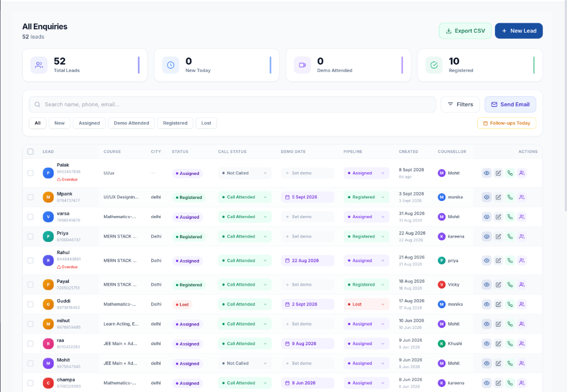View details for lead raa
567x392 pixels.
(x=487, y=343)
